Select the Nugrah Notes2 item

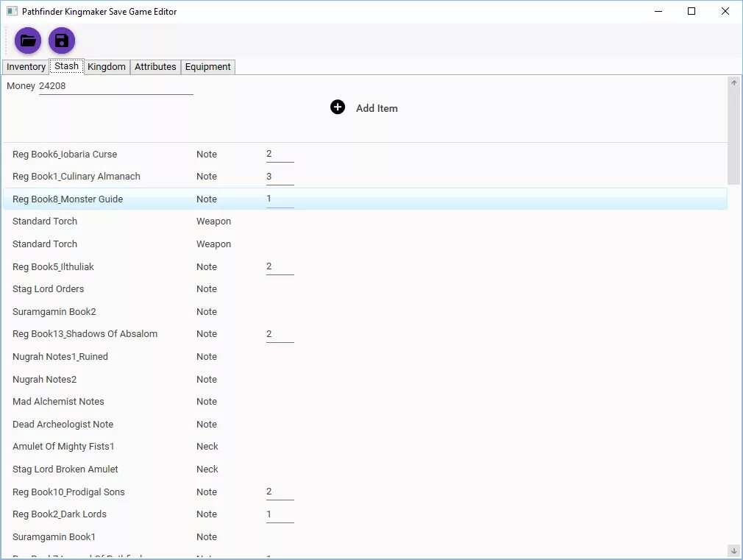click(x=365, y=379)
